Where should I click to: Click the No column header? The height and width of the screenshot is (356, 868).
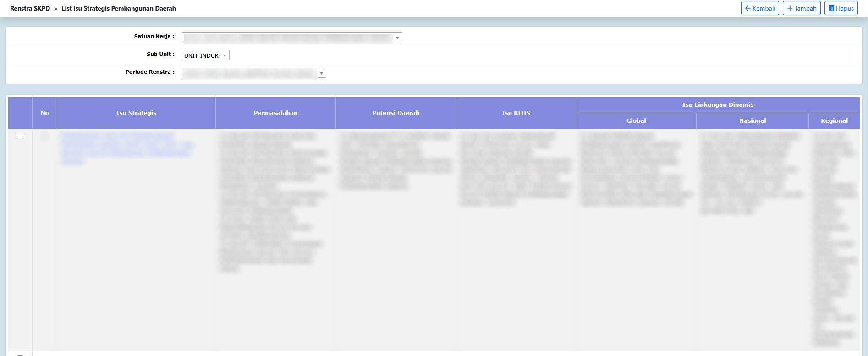[x=44, y=113]
